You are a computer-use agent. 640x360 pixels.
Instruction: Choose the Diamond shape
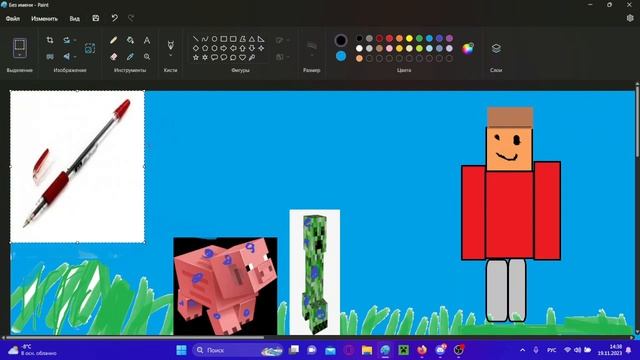click(x=196, y=48)
